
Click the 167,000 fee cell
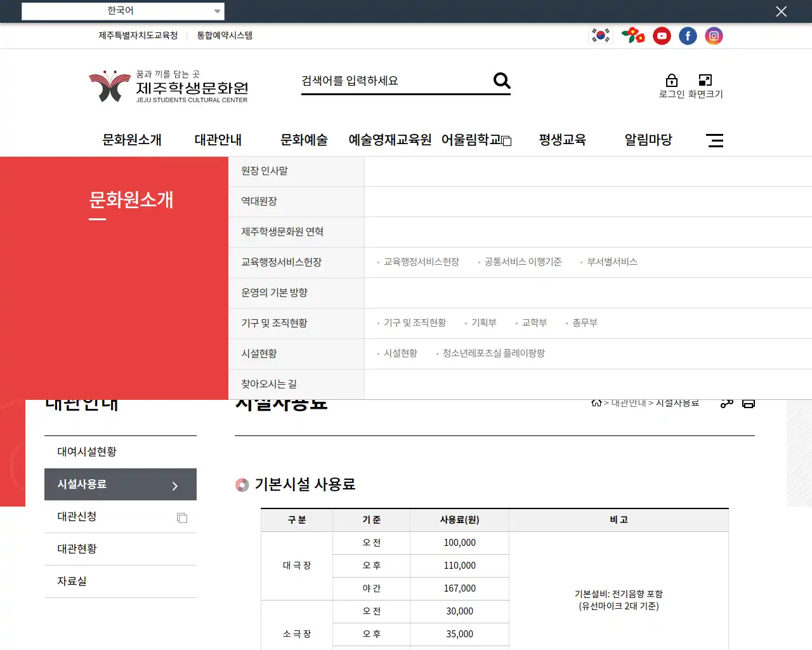[x=460, y=588]
